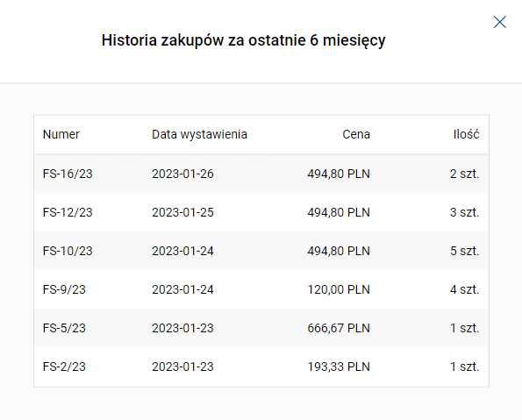Click the Cena column header
Screen dimensions: 522x420
tap(356, 134)
